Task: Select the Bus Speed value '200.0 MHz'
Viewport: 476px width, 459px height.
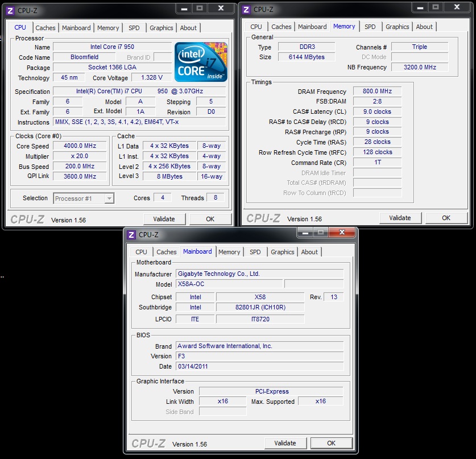Action: 80,166
